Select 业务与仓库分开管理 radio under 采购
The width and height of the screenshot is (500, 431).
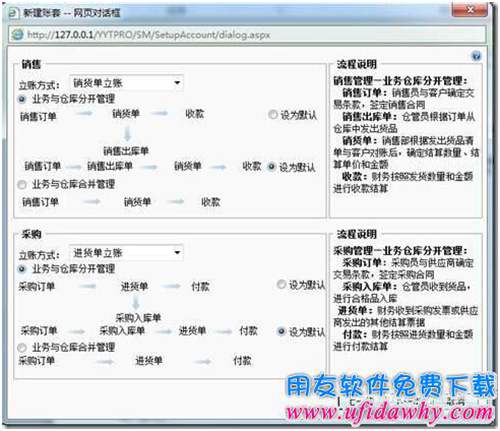(x=22, y=269)
